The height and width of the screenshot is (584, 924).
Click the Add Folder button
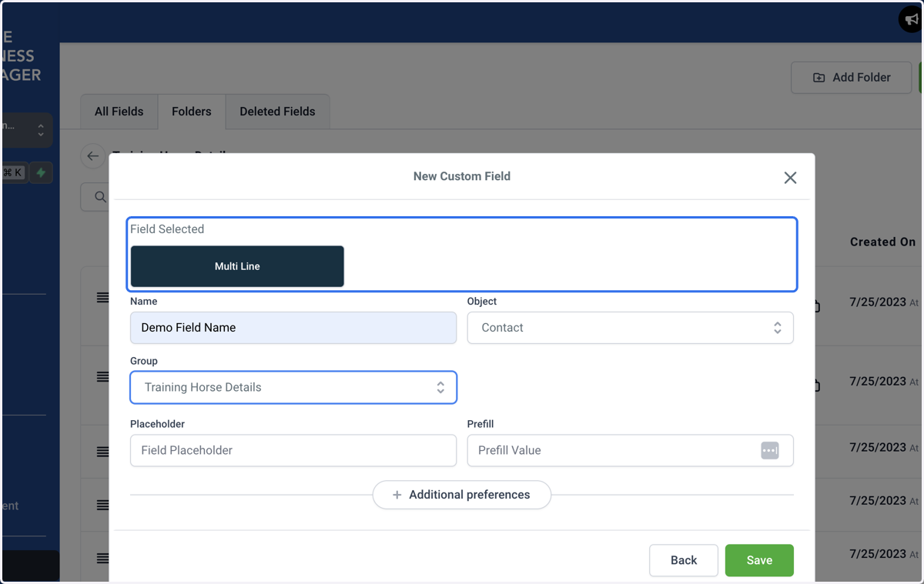852,78
